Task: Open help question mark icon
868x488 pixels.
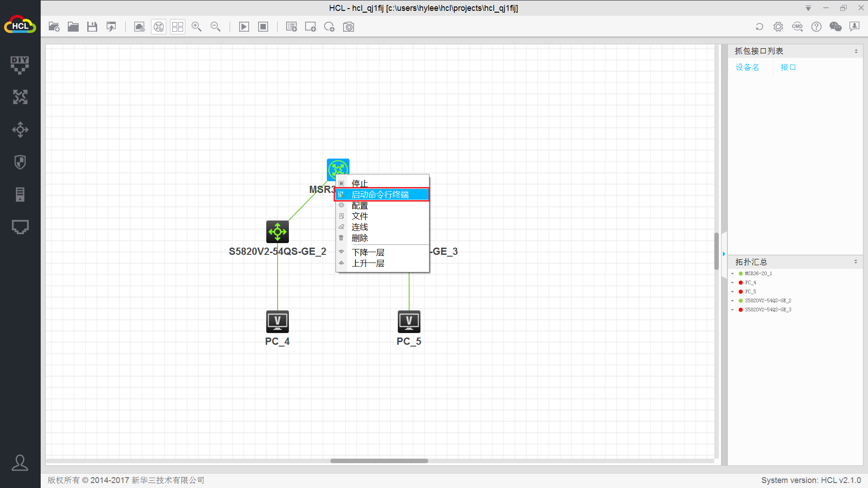Action: coord(816,27)
